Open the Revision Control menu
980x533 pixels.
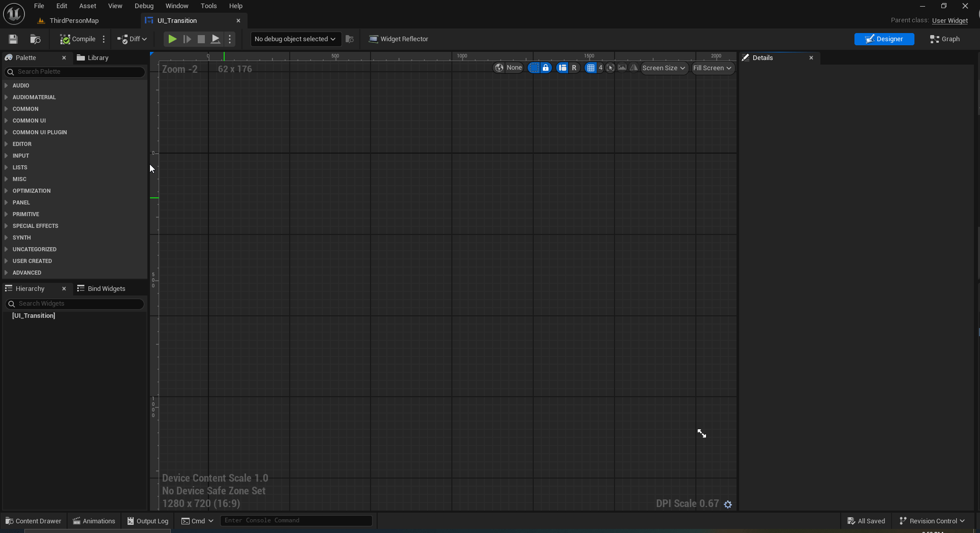click(932, 521)
